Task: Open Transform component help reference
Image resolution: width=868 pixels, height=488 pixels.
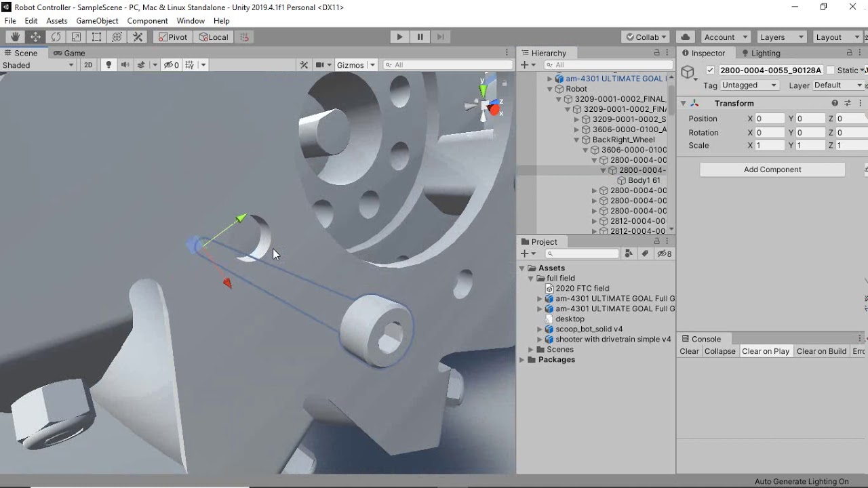Action: click(x=835, y=104)
